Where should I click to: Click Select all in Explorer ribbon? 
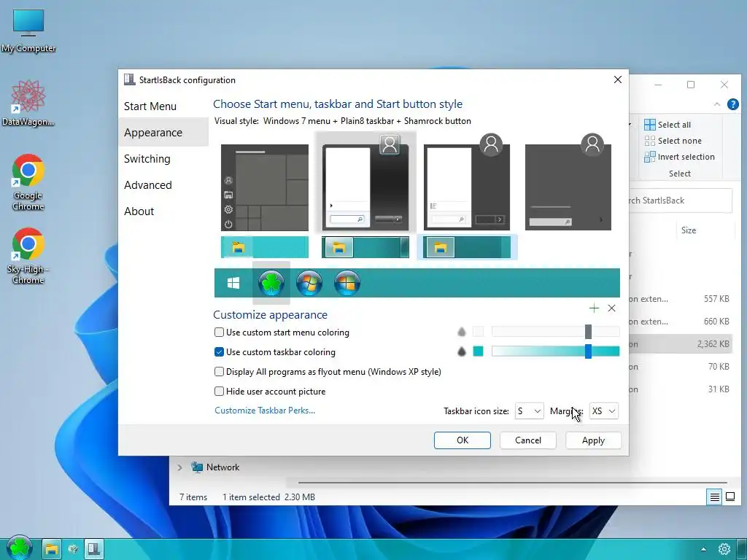point(667,124)
